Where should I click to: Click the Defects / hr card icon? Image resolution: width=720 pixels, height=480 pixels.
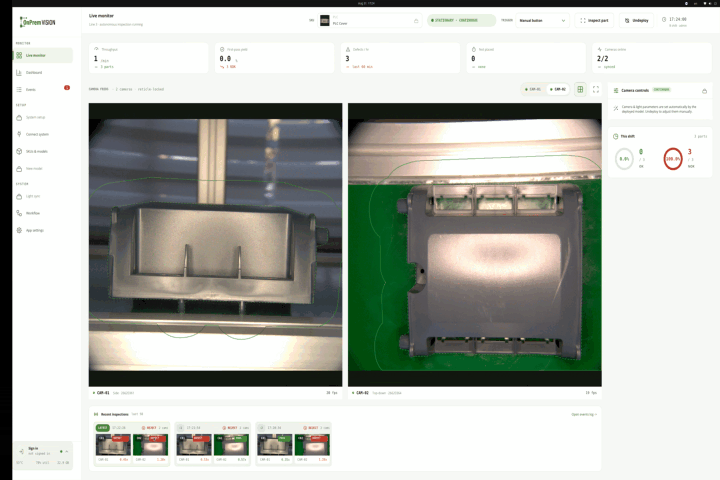point(348,49)
